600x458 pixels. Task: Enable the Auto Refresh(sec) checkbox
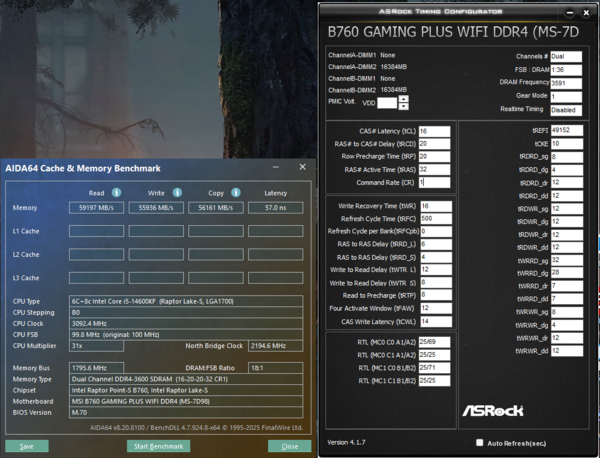click(x=479, y=443)
